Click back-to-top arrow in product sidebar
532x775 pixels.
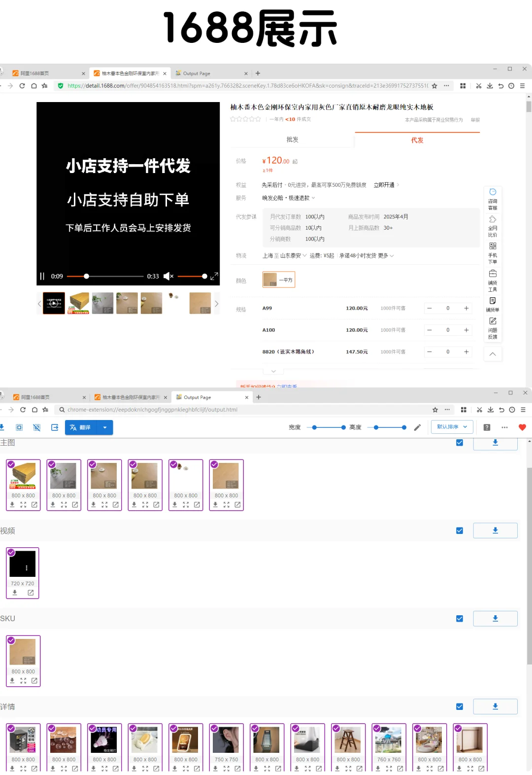coord(493,354)
